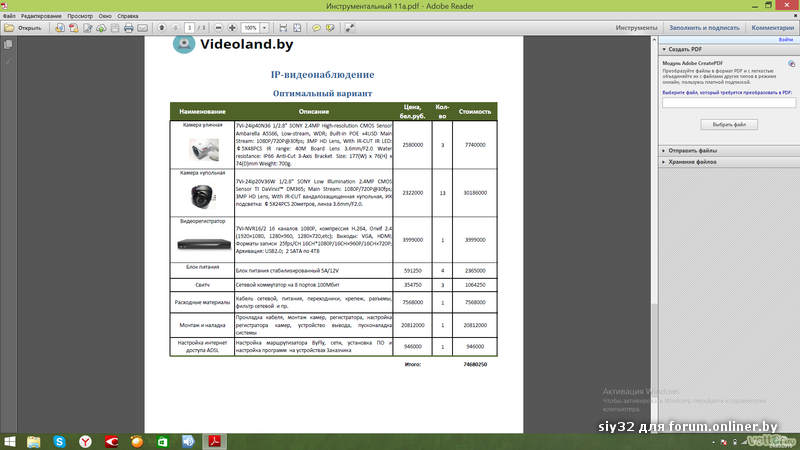800x450 pixels.
Task: Click the edit document toolbar icon
Action: coord(88,28)
